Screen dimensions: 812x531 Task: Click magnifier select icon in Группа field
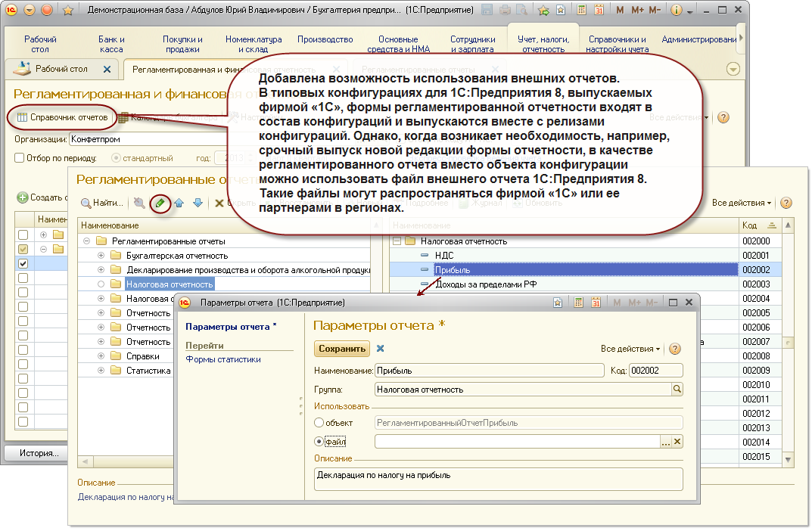tap(677, 390)
